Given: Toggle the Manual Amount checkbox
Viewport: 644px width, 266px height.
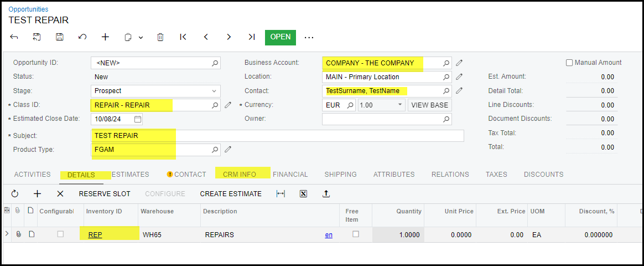Looking at the screenshot, I should pos(569,63).
